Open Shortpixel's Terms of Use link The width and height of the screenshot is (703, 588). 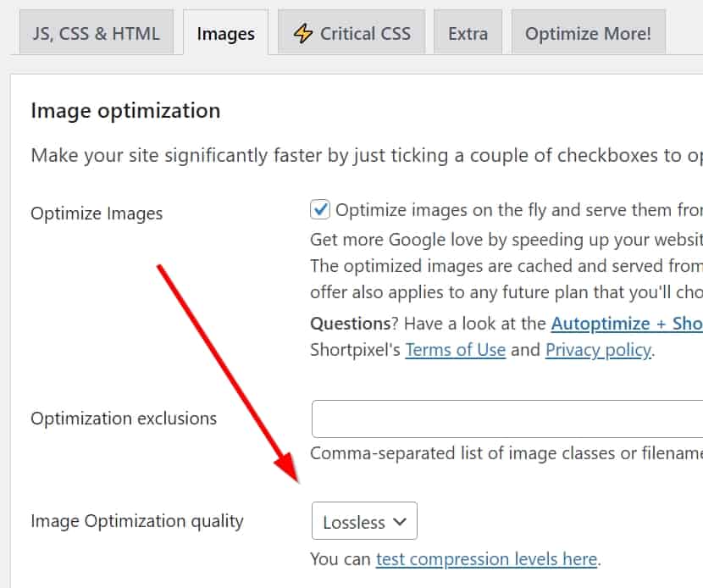[x=455, y=349]
